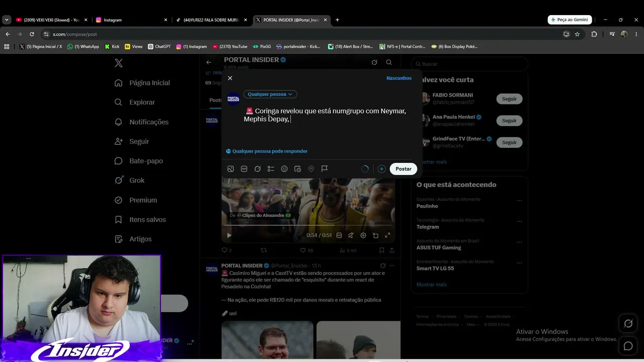Screen dimensions: 644x362
Task: Schedule the post with the calendar icon
Action: pos(298,169)
